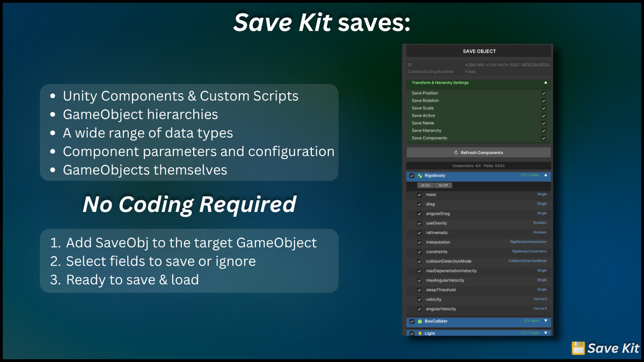This screenshot has height=362, width=644.
Task: Click the Vector3 type for angularVelocity
Action: (x=540, y=308)
